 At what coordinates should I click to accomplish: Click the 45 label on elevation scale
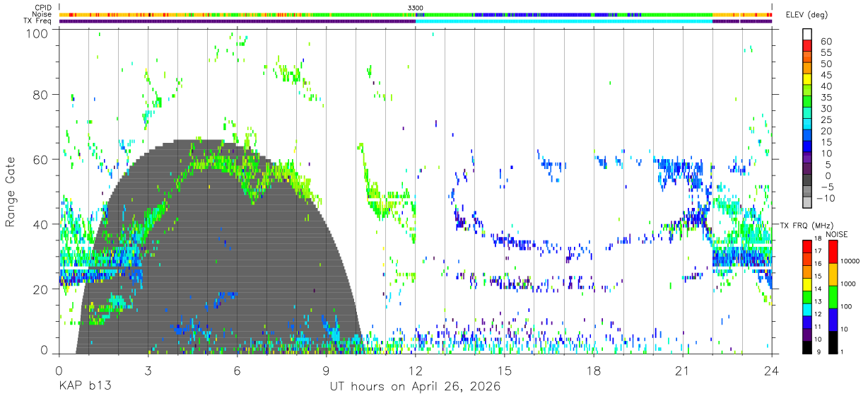pyautogui.click(x=826, y=75)
